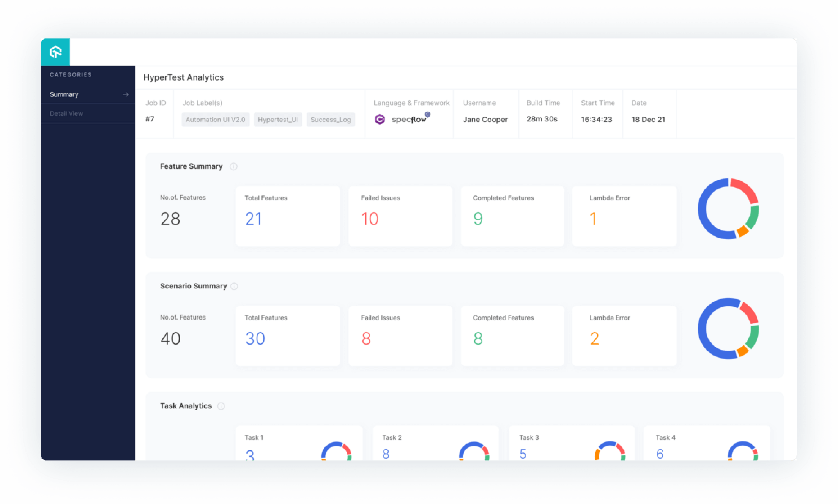
Task: Select the Lambda Error count of 2
Action: pos(595,338)
